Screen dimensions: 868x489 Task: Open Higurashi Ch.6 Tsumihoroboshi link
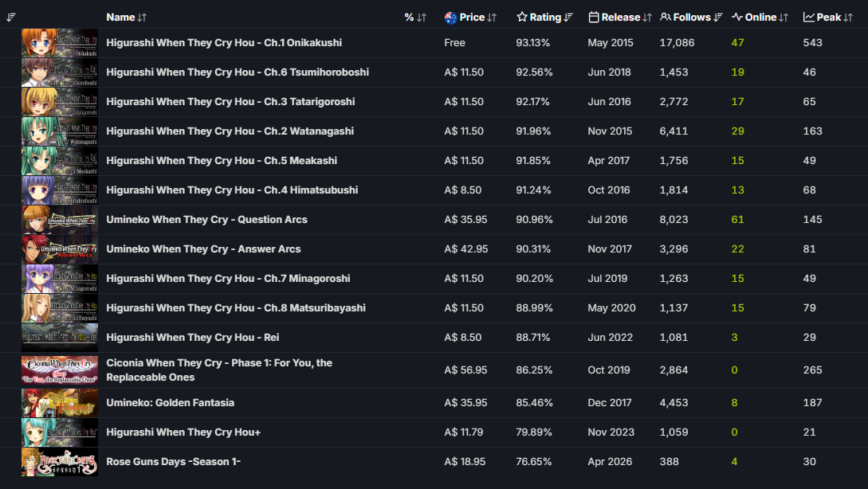[x=238, y=72]
